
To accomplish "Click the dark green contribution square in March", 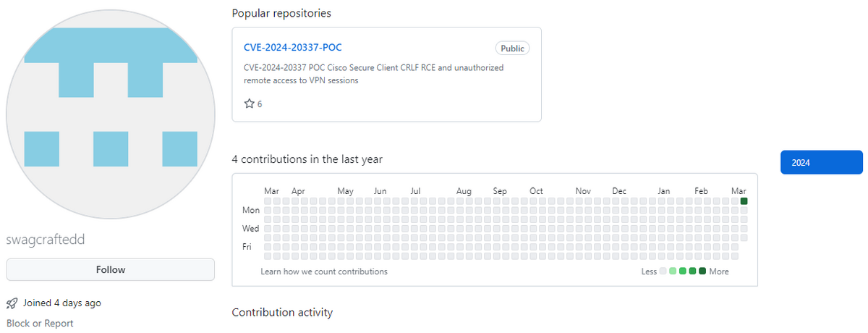I will 744,201.
